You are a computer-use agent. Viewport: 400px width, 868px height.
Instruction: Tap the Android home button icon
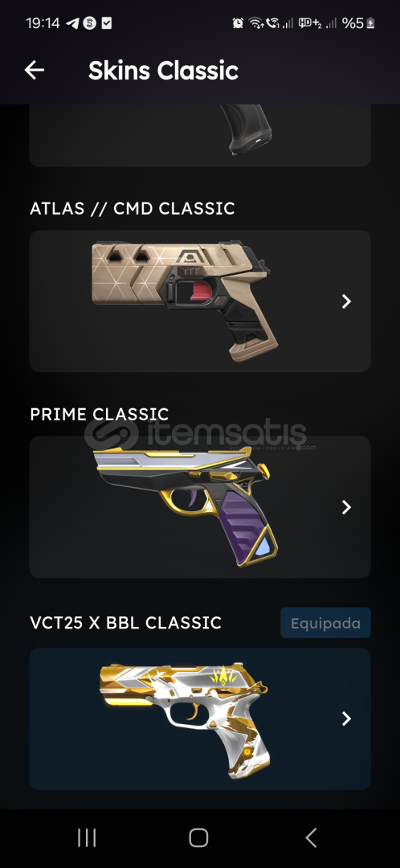click(x=198, y=837)
